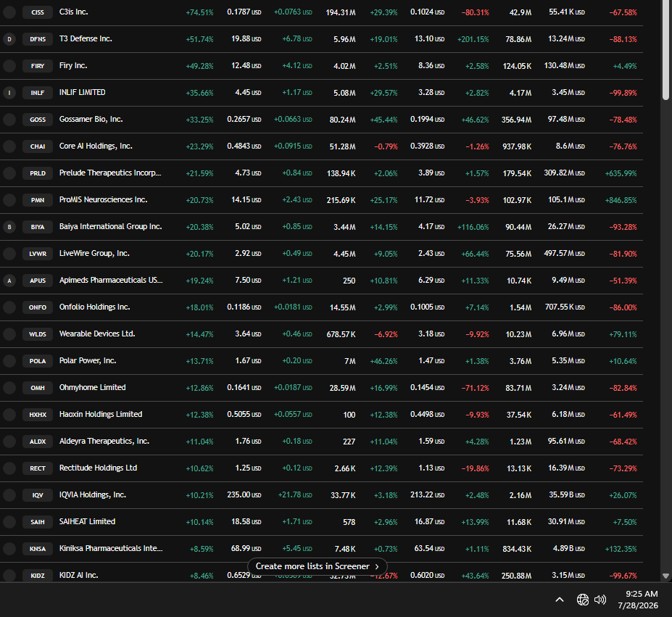672x617 pixels.
Task: Select the Wearable Devices Ltd. name
Action: pos(97,334)
